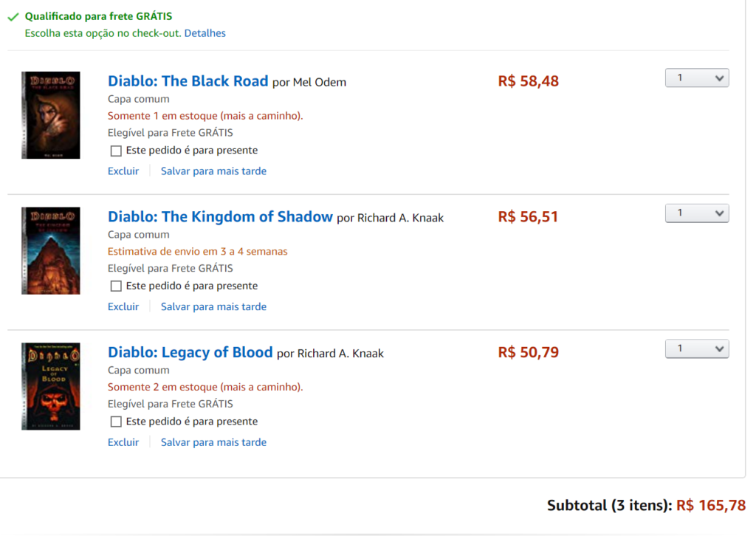The height and width of the screenshot is (536, 756).
Task: Check gift option for The Kingdom of Shadow
Action: (116, 286)
